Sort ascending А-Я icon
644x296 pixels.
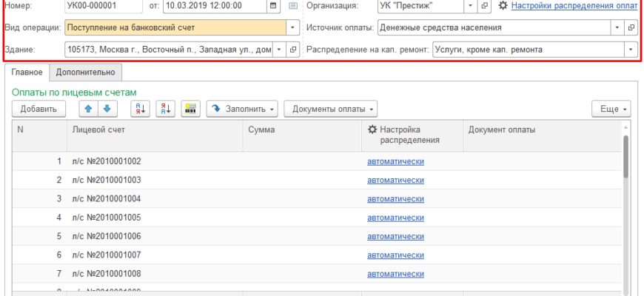tap(141, 109)
